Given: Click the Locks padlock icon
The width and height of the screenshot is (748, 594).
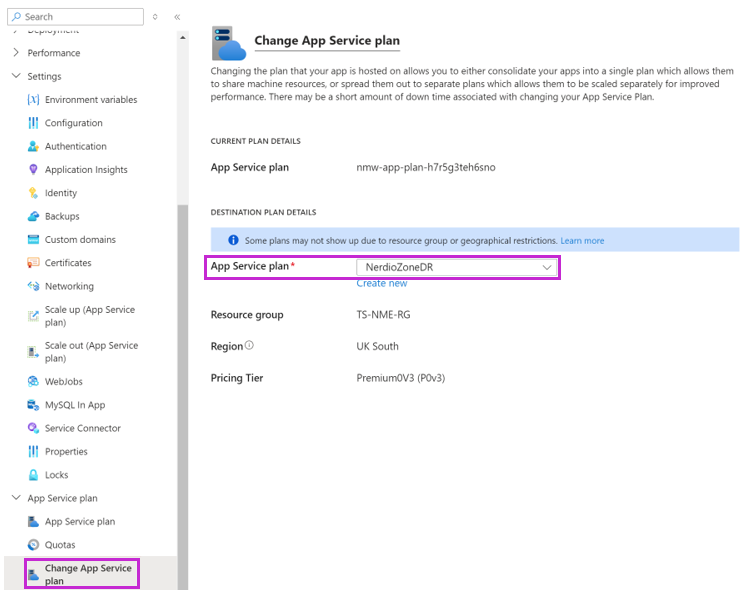Looking at the screenshot, I should click(33, 475).
